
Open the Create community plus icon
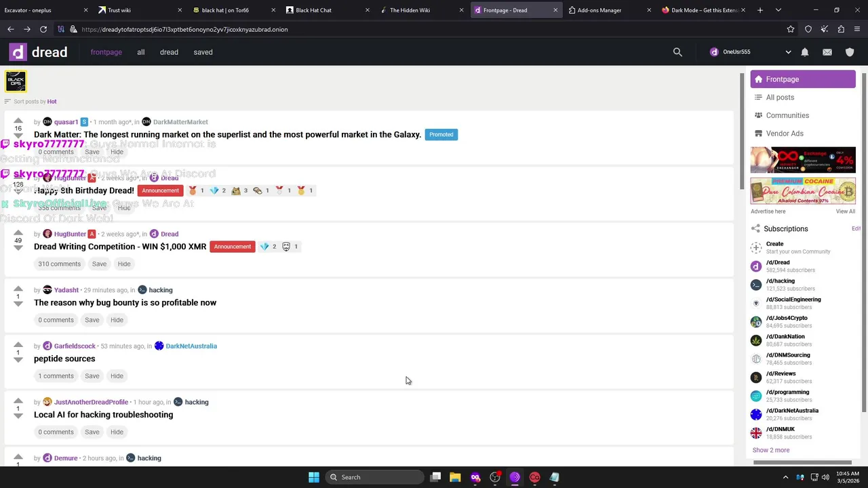[x=756, y=247]
